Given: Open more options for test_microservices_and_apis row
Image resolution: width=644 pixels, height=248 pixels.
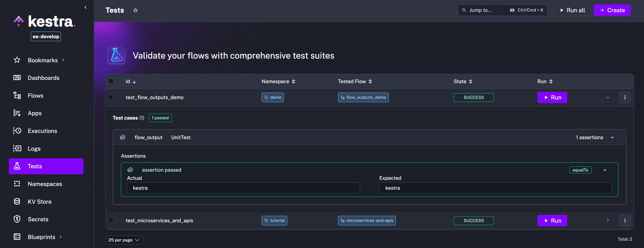Looking at the screenshot, I should pyautogui.click(x=625, y=220).
